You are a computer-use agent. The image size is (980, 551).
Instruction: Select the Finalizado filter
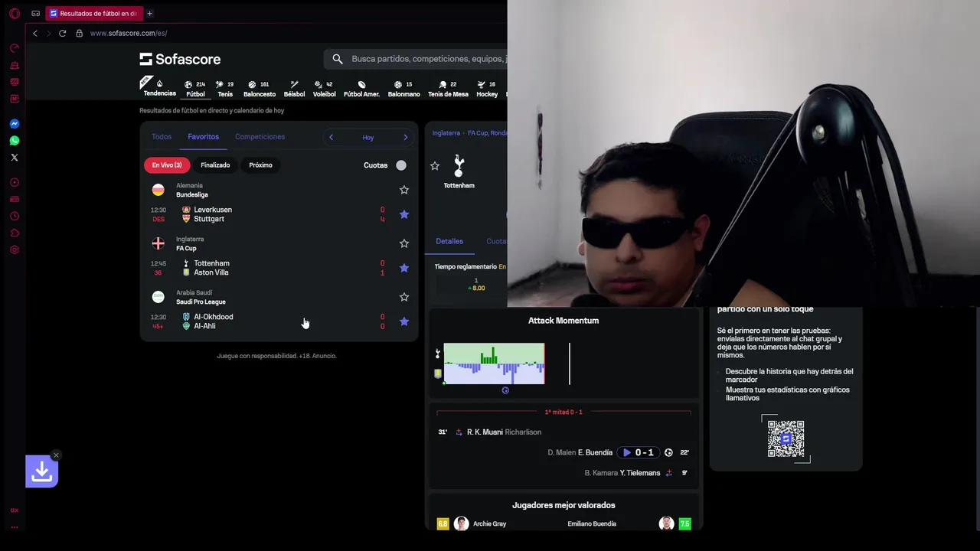(x=215, y=165)
